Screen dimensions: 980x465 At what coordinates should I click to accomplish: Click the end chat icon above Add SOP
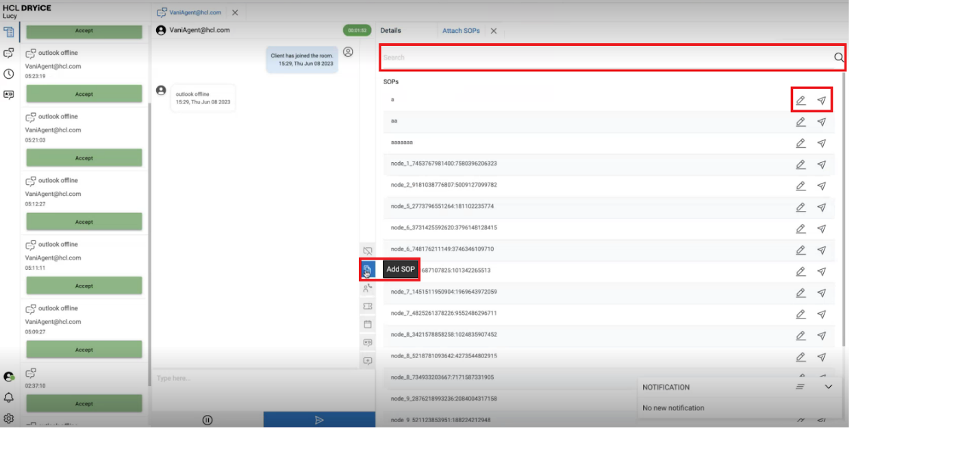[x=368, y=251]
